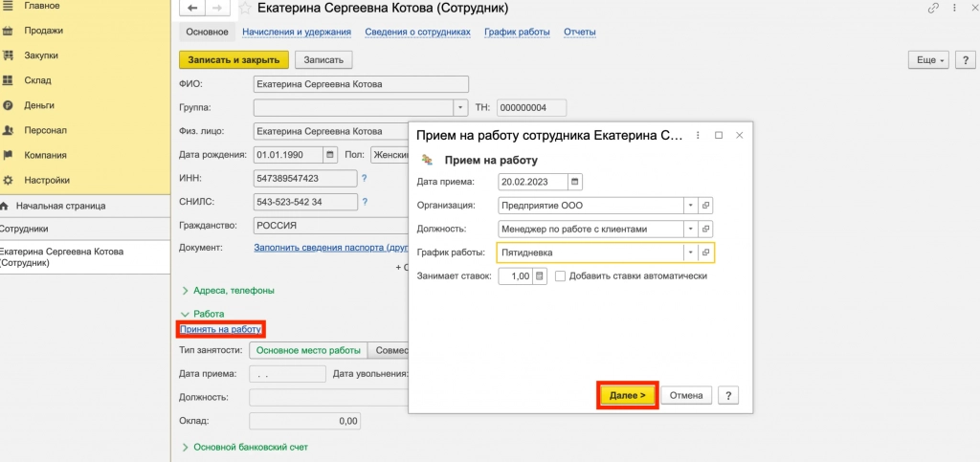Image resolution: width=980 pixels, height=462 pixels.
Task: Open the Должность record with its open icon
Action: (x=705, y=230)
